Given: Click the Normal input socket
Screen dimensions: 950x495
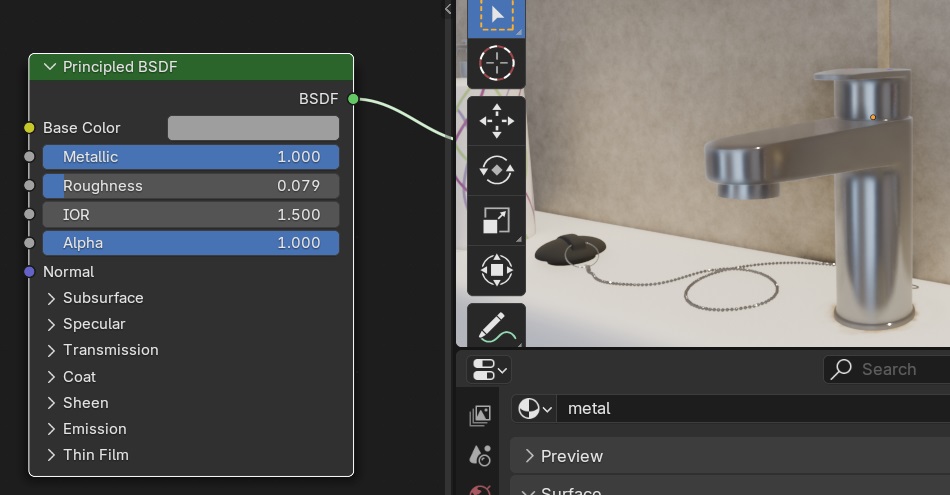Looking at the screenshot, I should (x=29, y=272).
